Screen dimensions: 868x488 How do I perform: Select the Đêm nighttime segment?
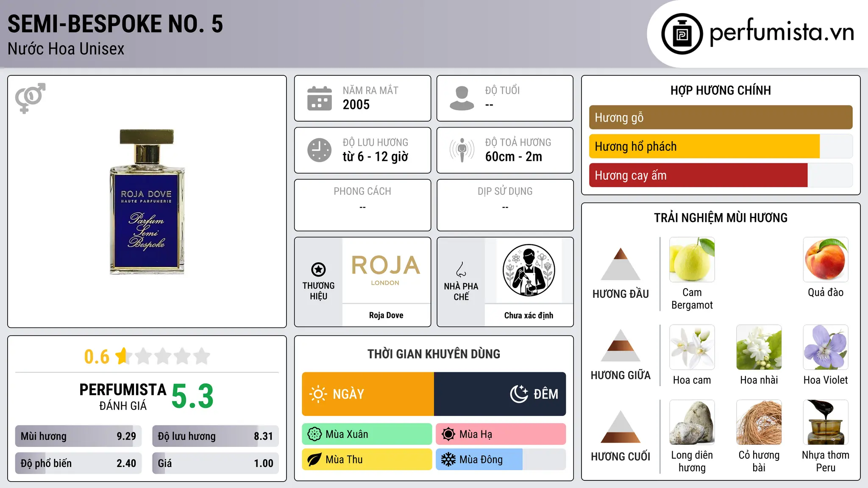tap(500, 394)
